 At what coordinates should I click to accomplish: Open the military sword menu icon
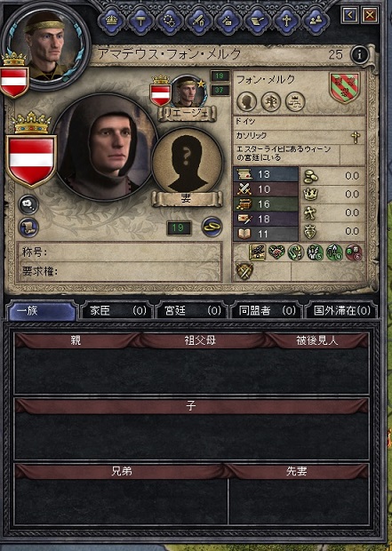(198, 21)
